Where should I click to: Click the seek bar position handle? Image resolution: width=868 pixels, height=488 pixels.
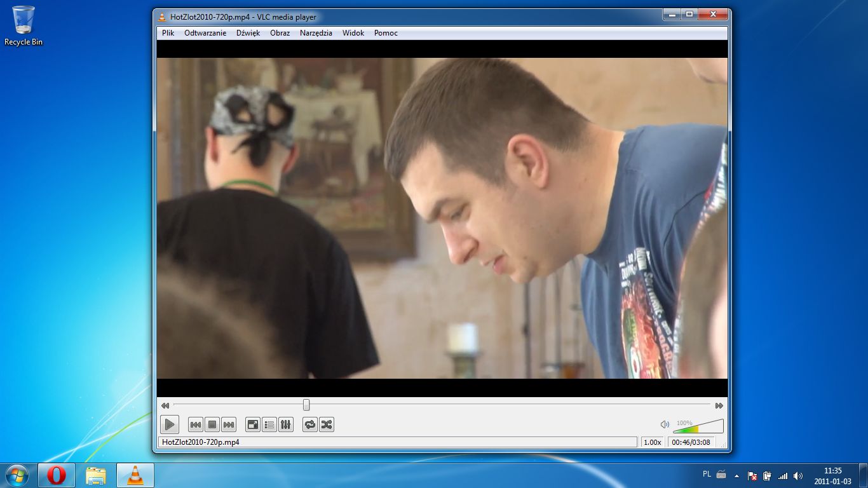click(306, 405)
